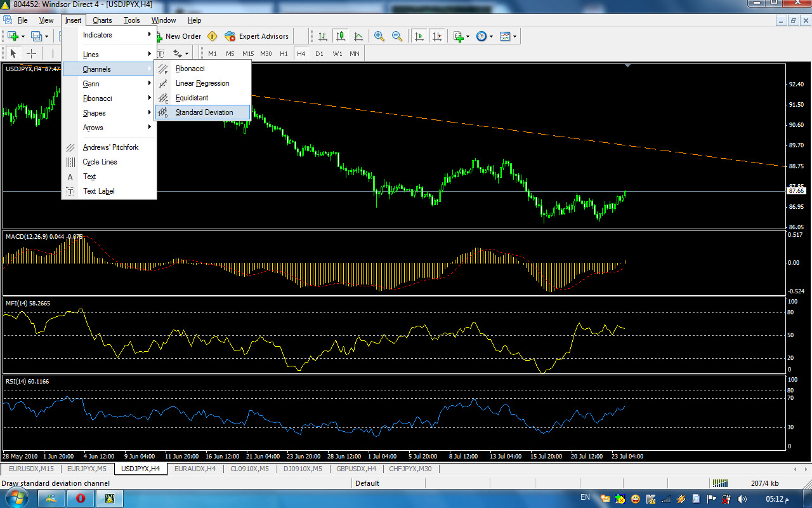
Task: Toggle Auto Scroll chart icon
Action: click(x=419, y=36)
